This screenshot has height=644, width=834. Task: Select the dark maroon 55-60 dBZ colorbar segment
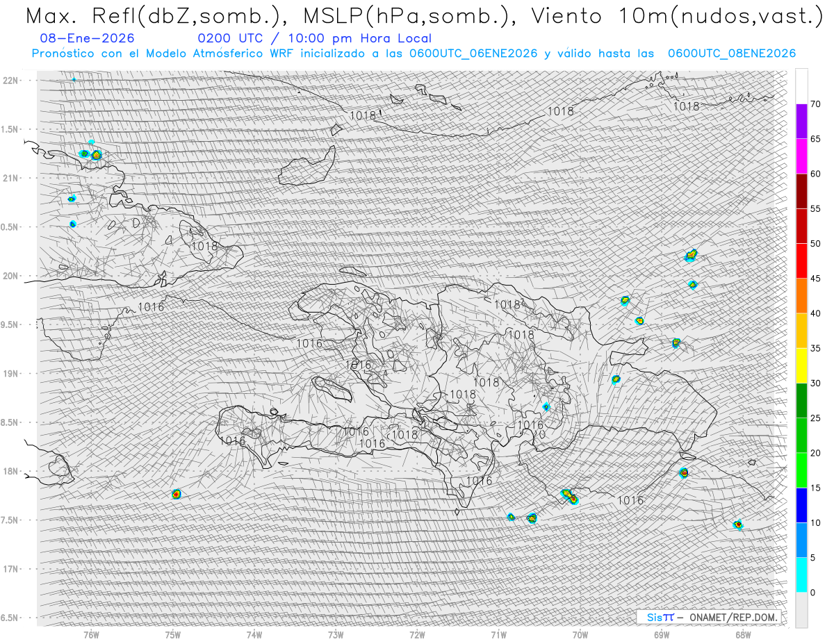pos(801,191)
